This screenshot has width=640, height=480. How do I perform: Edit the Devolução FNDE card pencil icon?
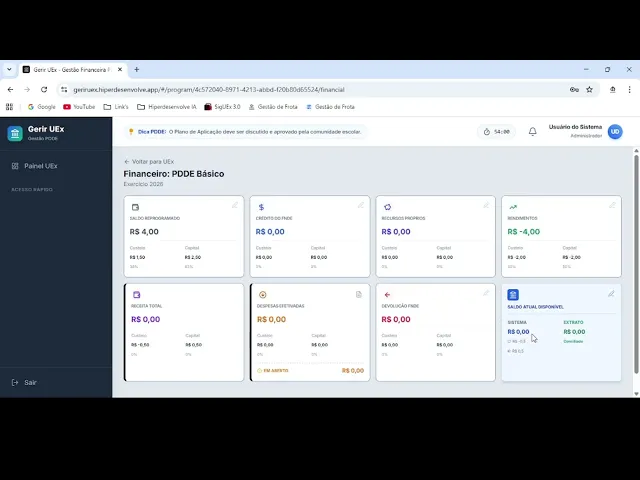[x=486, y=293]
